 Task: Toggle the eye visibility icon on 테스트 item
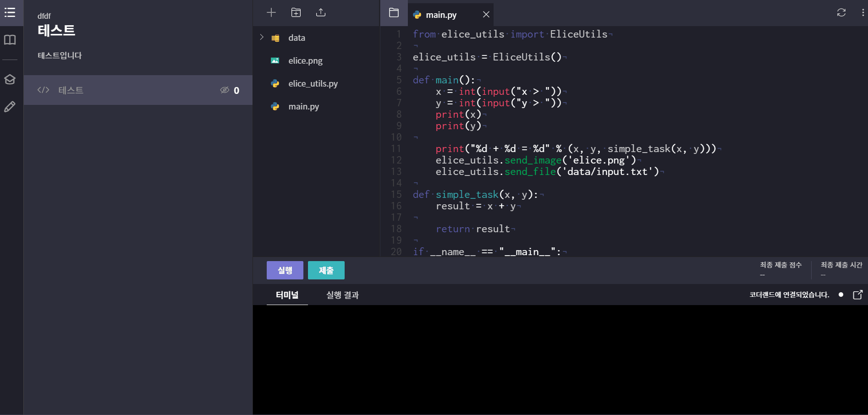[225, 90]
